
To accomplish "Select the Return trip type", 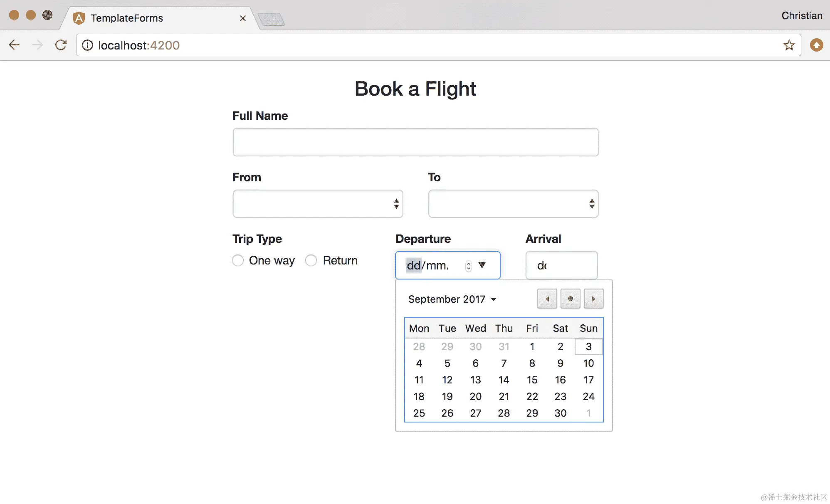I will click(x=311, y=261).
